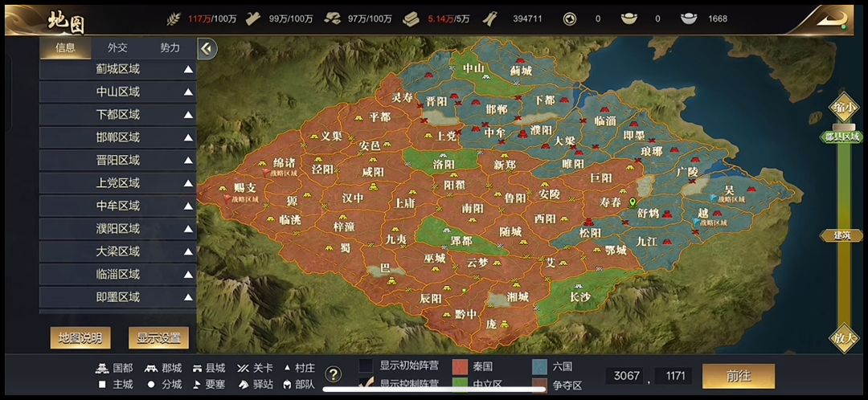This screenshot has height=400, width=868.
Task: Click the red 秦国 color swatch
Action: (x=461, y=366)
